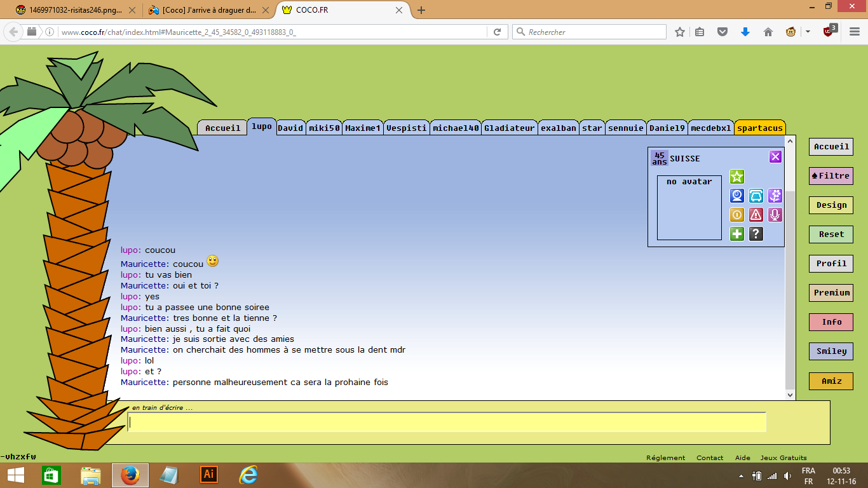Reload the page with refresh button

[498, 32]
